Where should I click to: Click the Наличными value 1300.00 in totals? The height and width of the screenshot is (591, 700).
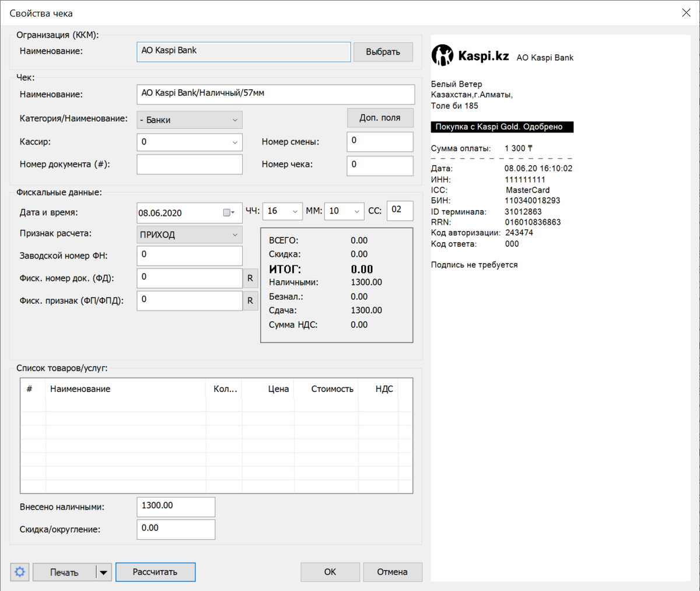coord(366,282)
